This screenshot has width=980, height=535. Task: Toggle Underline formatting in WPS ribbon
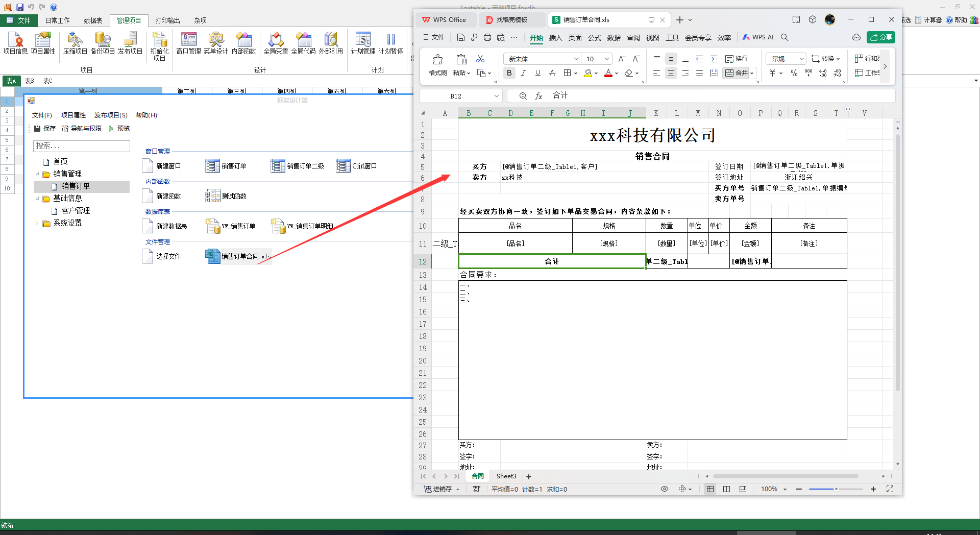point(537,73)
